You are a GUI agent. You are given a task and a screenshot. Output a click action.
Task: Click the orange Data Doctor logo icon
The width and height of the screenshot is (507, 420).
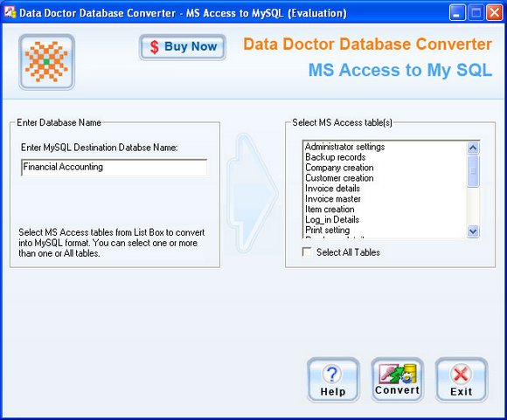pyautogui.click(x=47, y=62)
